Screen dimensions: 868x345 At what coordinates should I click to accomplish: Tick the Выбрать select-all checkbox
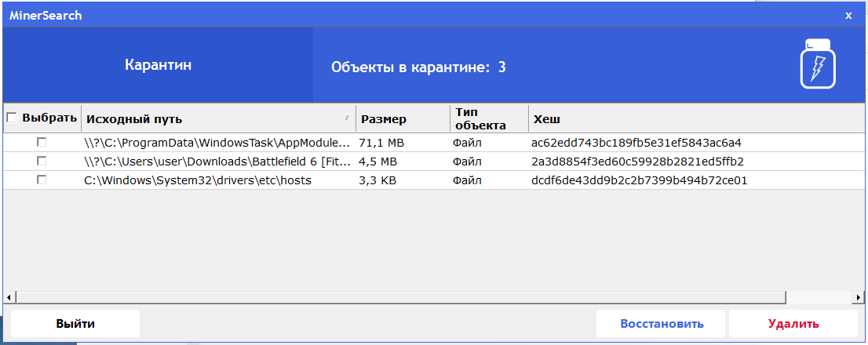click(12, 118)
